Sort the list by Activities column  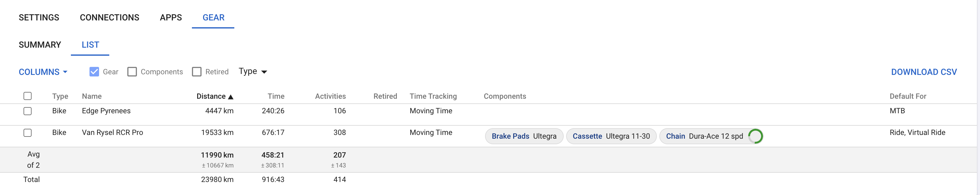pos(330,96)
